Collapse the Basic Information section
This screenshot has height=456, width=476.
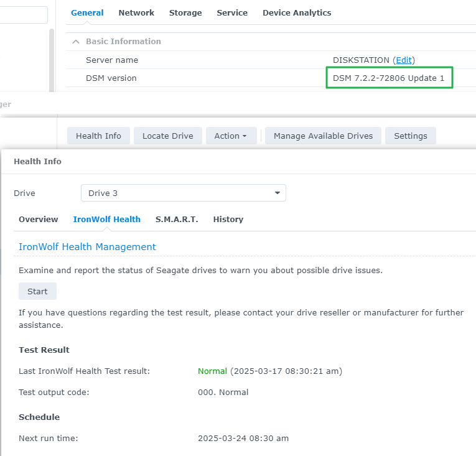pyautogui.click(x=77, y=42)
